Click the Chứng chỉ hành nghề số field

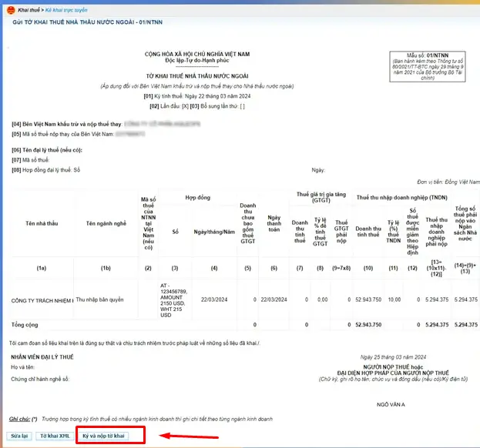pyautogui.click(x=46, y=379)
